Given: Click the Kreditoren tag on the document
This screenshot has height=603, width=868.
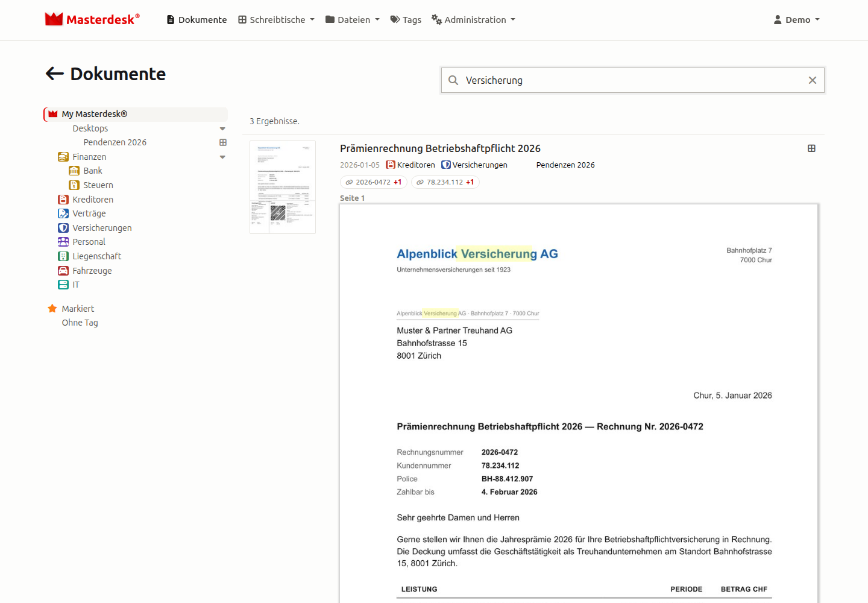Looking at the screenshot, I should coord(410,165).
